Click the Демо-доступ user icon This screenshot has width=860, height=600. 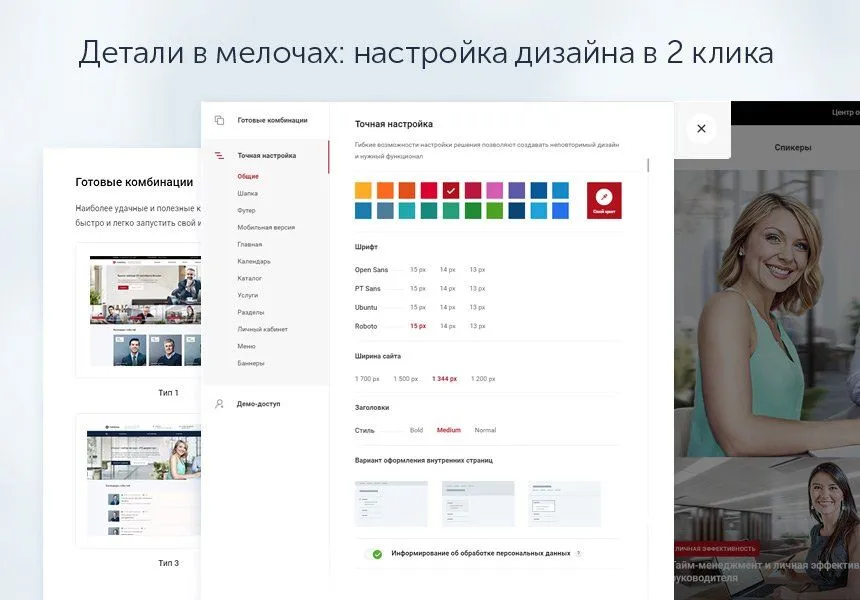219,404
